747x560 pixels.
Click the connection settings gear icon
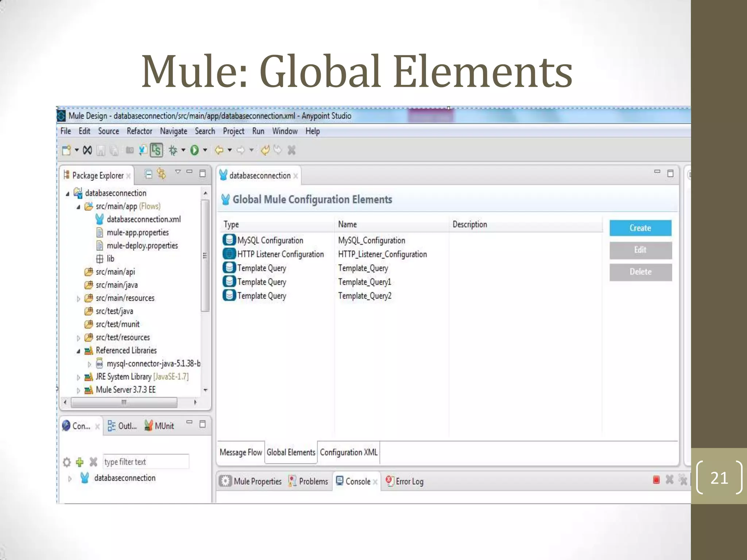67,462
